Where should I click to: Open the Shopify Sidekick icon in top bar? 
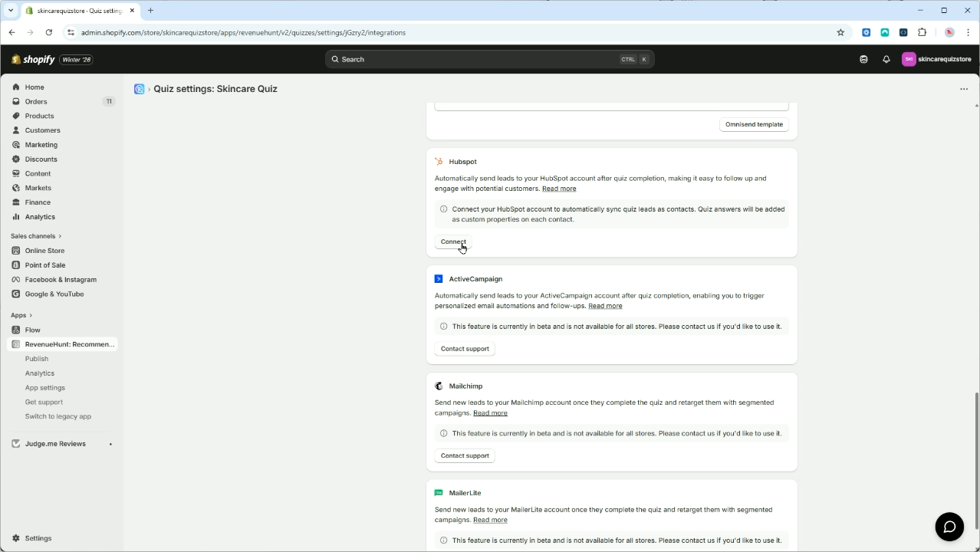coord(863,59)
